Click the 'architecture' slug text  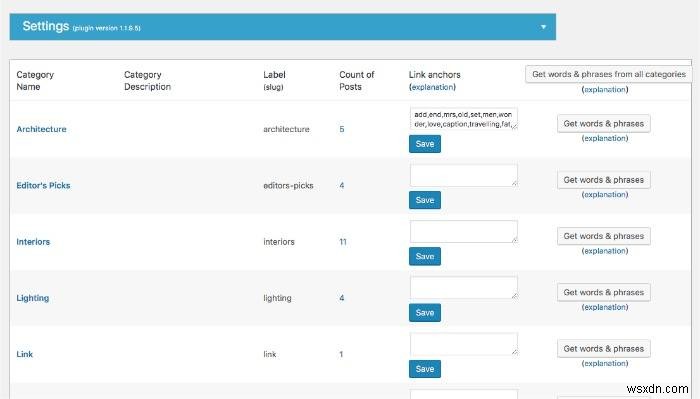286,129
